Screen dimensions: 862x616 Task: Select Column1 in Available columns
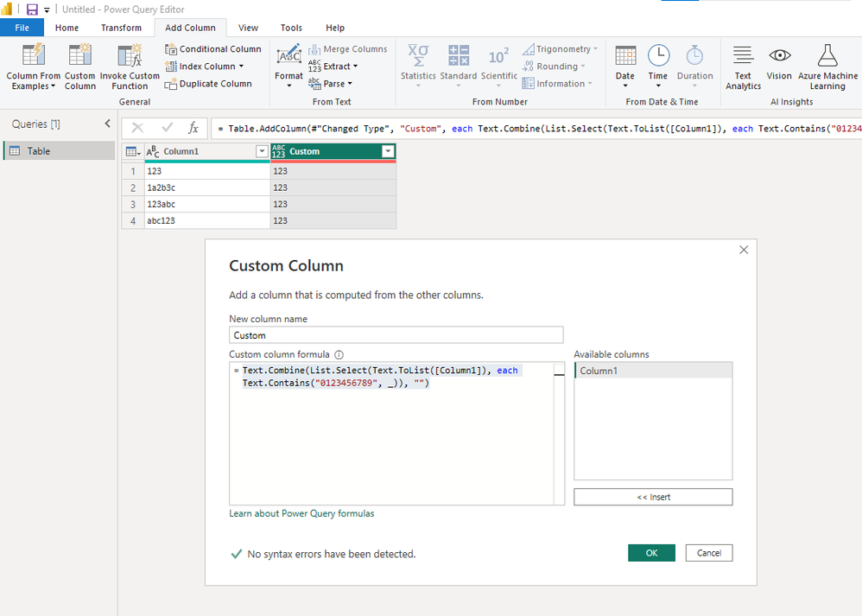[x=653, y=371]
